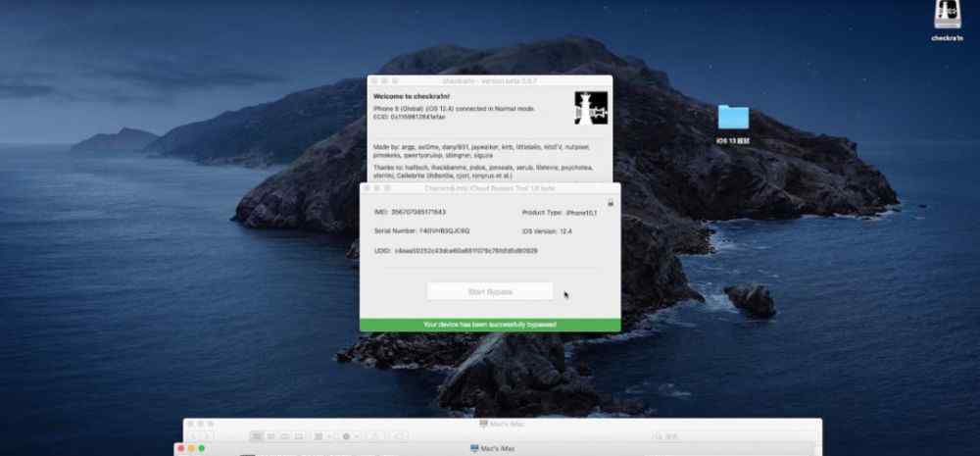Viewport: 980px width, 456px height.
Task: Click the Start Bypass button
Action: (489, 291)
